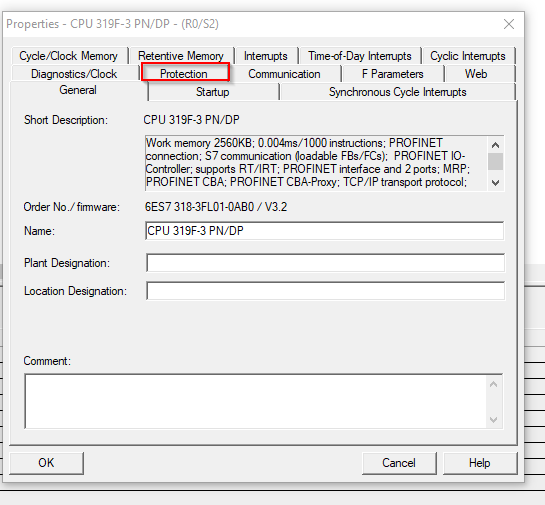Go to the Cyclic Interrupts tab
Viewport: 545px width, 505px height.
tap(468, 56)
